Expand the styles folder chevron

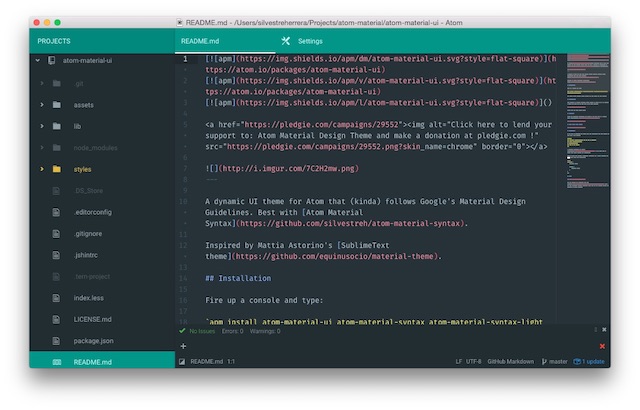(x=42, y=169)
